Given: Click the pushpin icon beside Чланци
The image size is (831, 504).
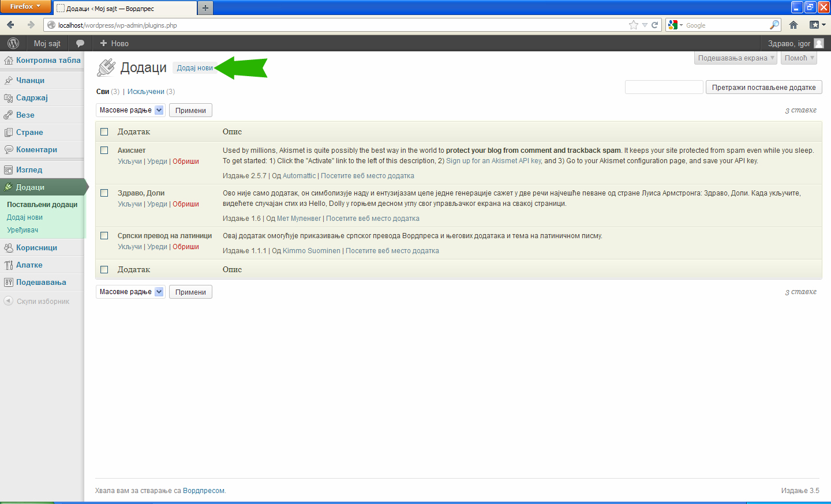Looking at the screenshot, I should click(x=8, y=81).
